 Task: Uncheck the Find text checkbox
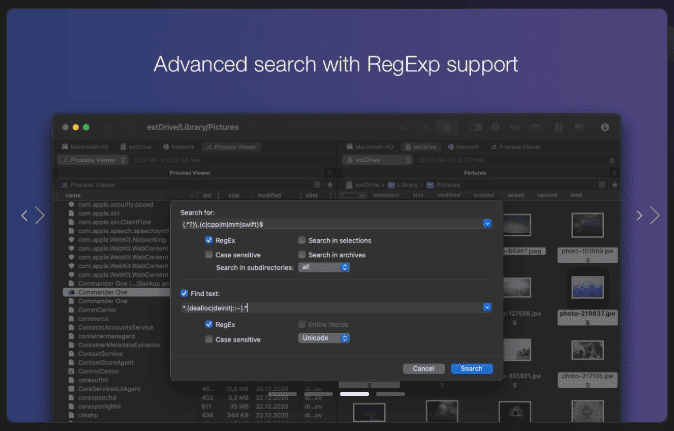(x=184, y=293)
